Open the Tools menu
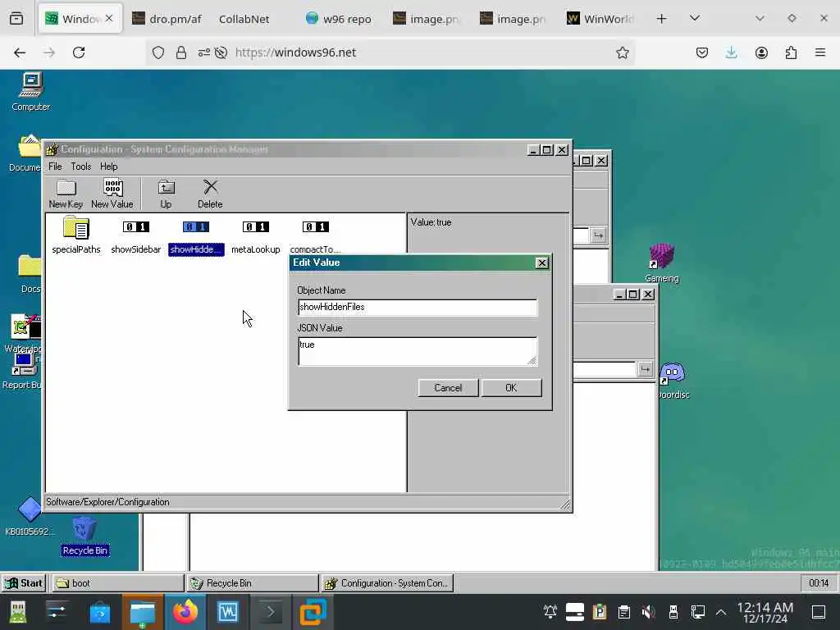Viewport: 840px width, 630px height. point(81,167)
